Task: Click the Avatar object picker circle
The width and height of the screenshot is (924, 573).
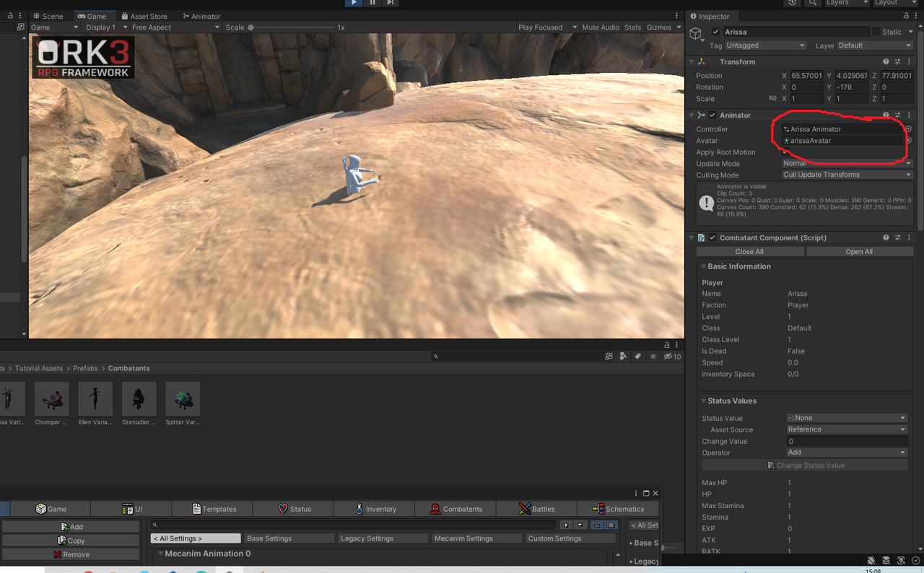Action: tap(909, 141)
